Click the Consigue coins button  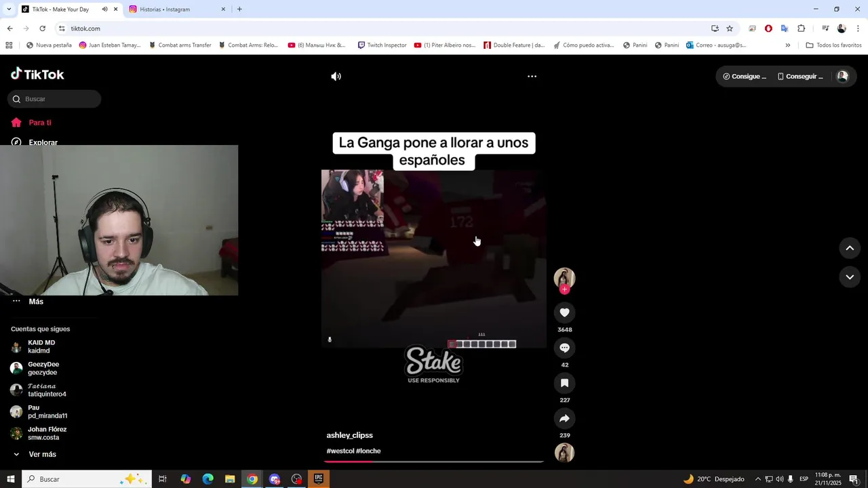[x=744, y=77]
